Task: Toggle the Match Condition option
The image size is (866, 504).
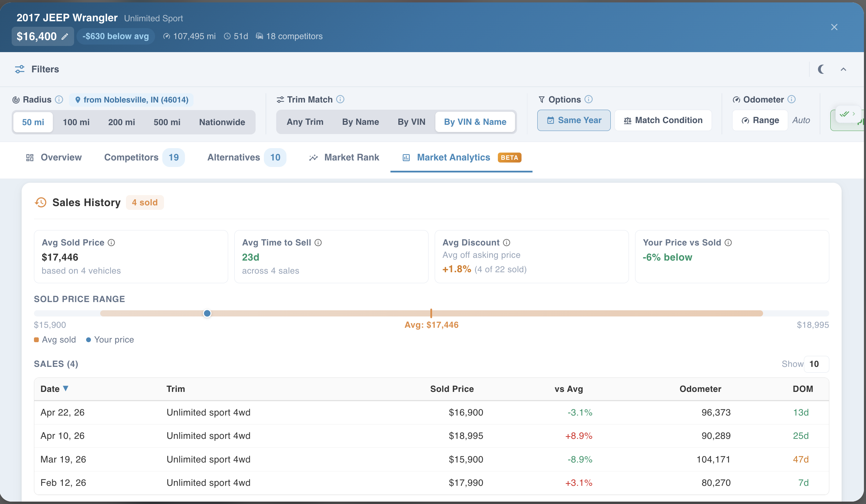Action: pos(663,120)
